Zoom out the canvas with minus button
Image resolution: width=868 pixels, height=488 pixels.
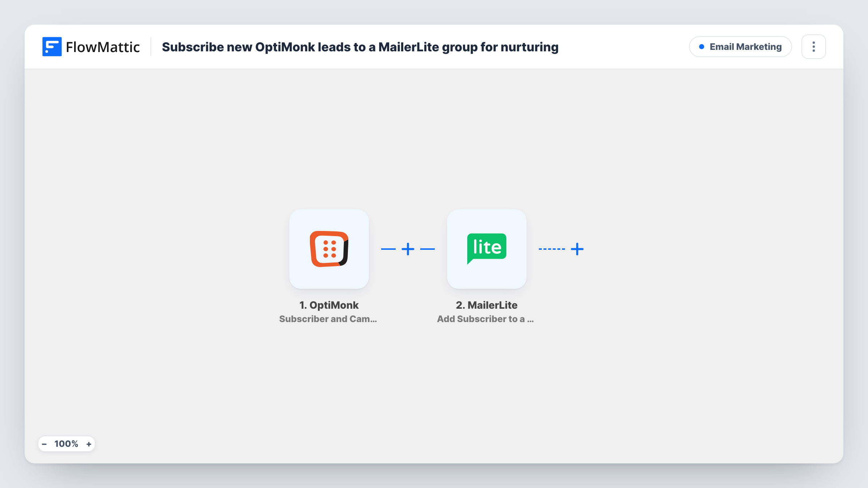coord(44,444)
